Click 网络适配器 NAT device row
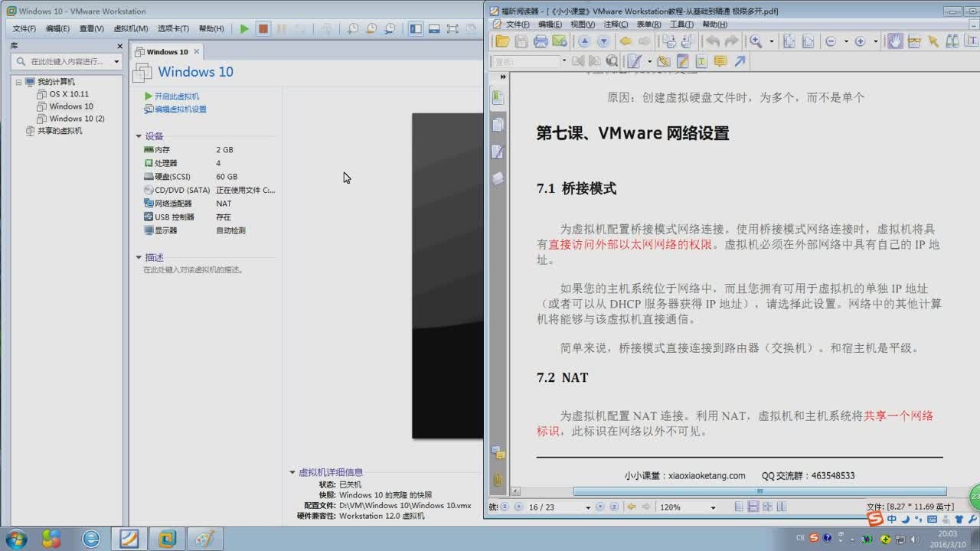Viewport: 980px width, 551px height. [208, 204]
